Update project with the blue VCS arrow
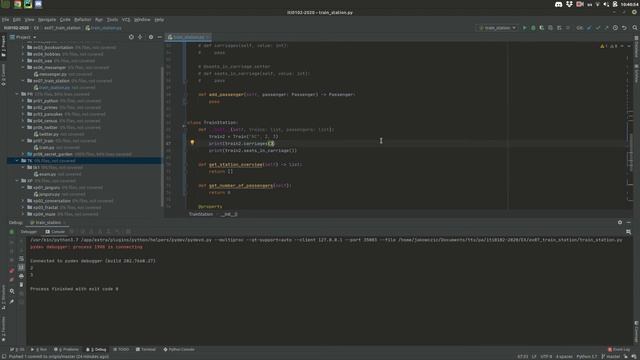The width and height of the screenshot is (640, 360). [x=589, y=28]
